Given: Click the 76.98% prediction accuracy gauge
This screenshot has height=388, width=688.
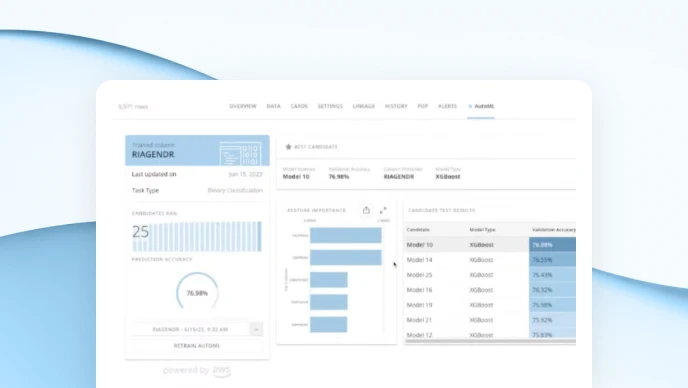Looking at the screenshot, I should coord(197,291).
